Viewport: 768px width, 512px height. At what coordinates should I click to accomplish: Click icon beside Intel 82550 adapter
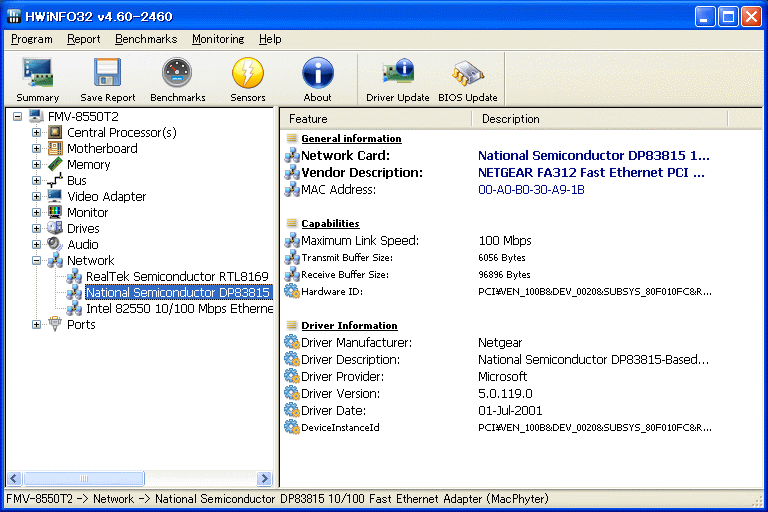point(74,308)
